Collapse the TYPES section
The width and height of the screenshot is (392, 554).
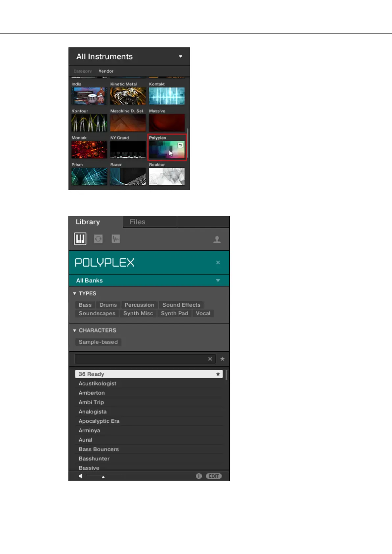(75, 293)
